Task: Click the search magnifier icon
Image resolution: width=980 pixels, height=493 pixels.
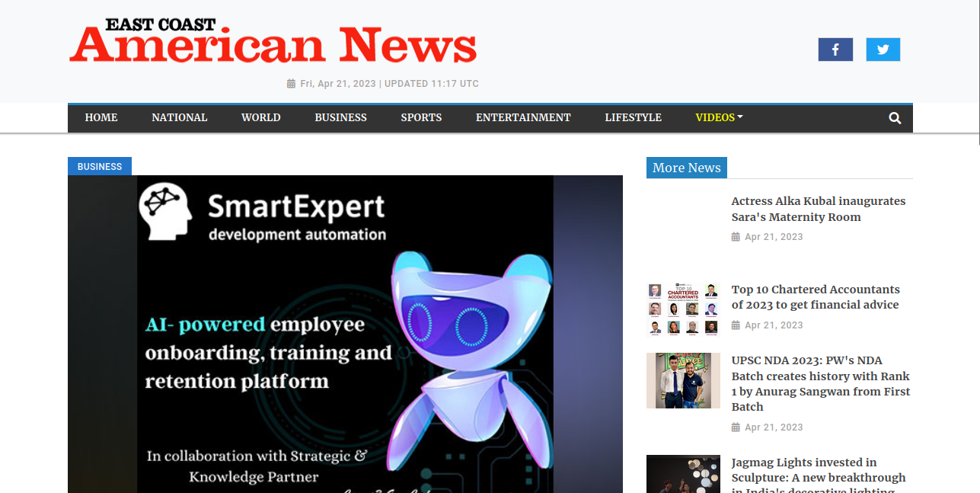Action: click(895, 118)
